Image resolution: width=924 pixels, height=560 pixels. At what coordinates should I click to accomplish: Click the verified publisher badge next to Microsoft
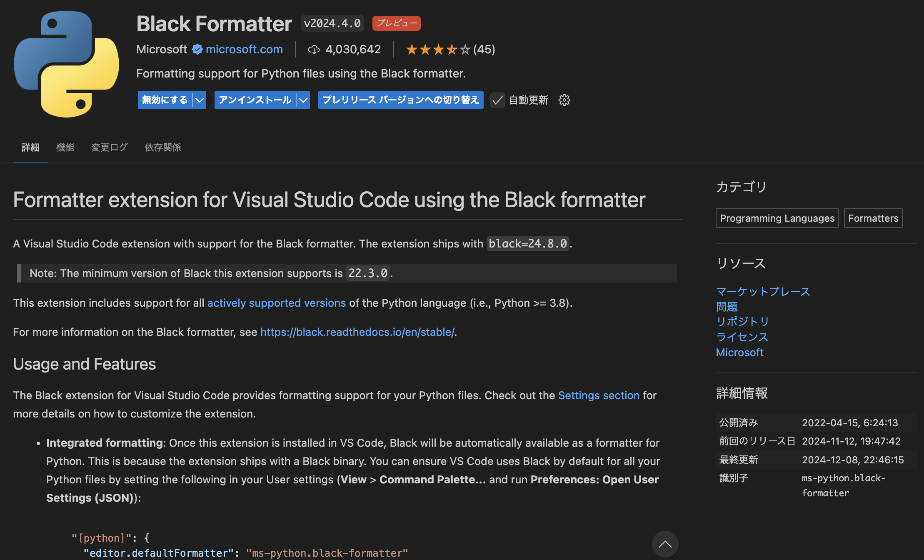click(x=197, y=49)
